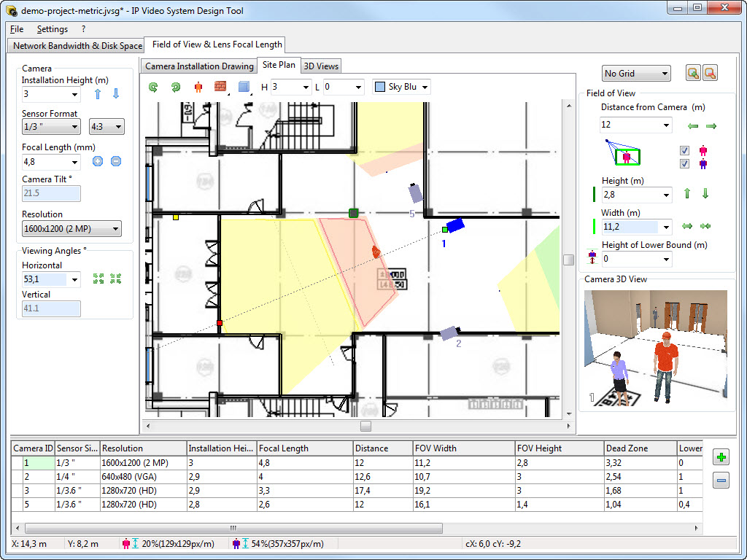Open the Settings menu
The height and width of the screenshot is (560, 747).
[x=52, y=29]
